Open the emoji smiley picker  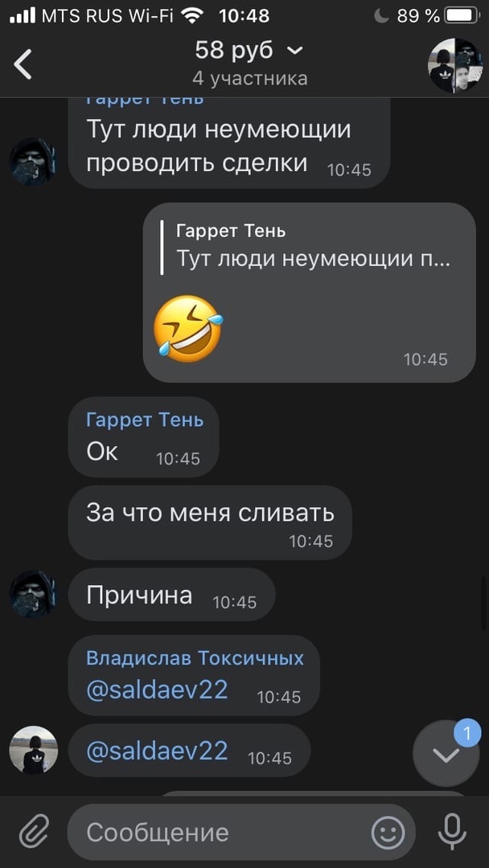388,832
